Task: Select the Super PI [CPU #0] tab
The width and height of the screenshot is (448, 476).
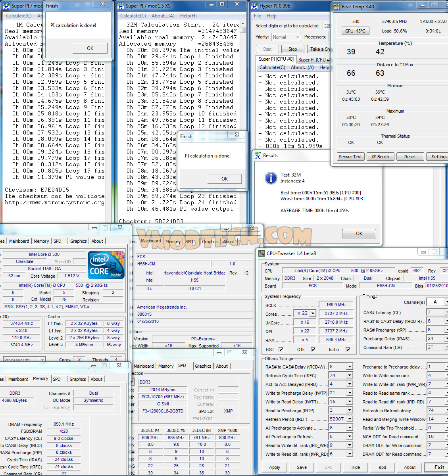Action: [x=276, y=59]
